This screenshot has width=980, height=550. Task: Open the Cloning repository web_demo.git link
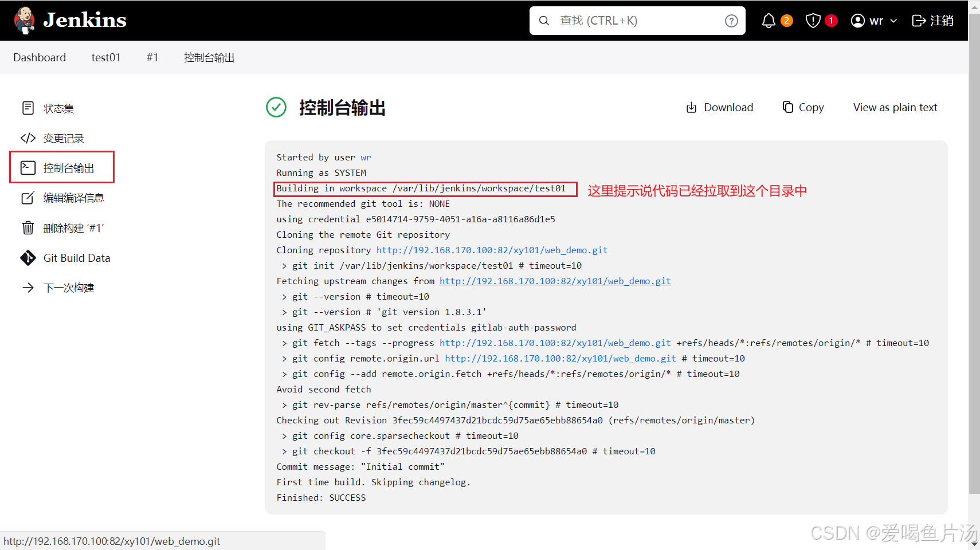click(x=492, y=250)
